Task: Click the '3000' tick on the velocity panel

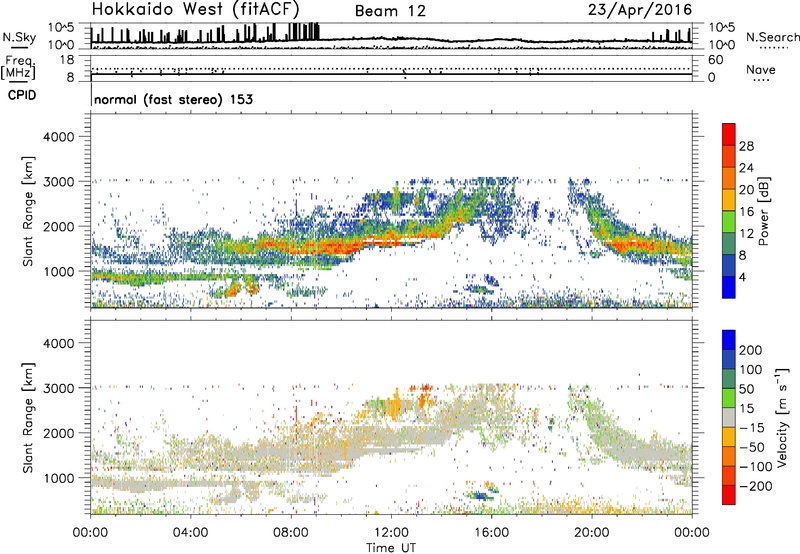Action: (x=58, y=388)
